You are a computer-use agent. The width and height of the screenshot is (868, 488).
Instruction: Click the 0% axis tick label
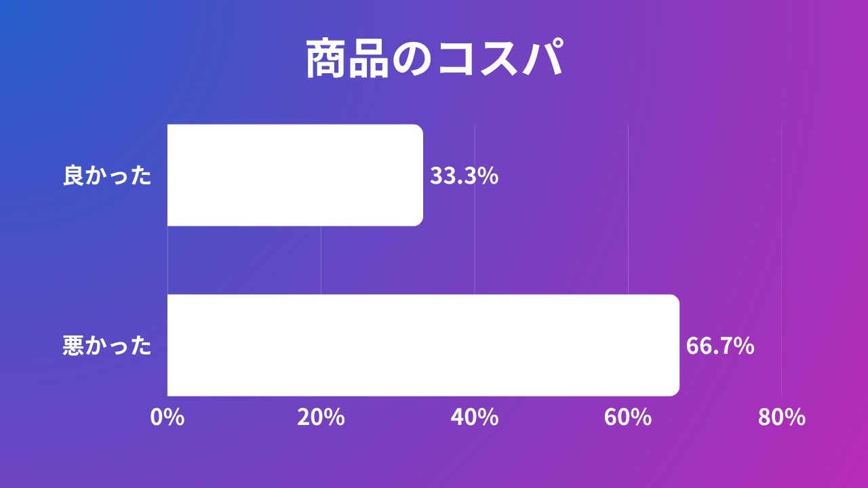[x=167, y=418]
